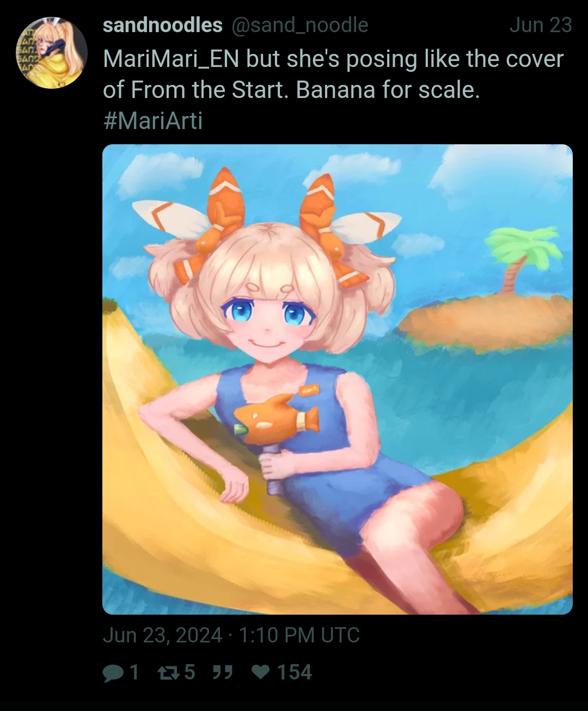Click the quote marks icon
This screenshot has height=711, width=588.
click(223, 673)
